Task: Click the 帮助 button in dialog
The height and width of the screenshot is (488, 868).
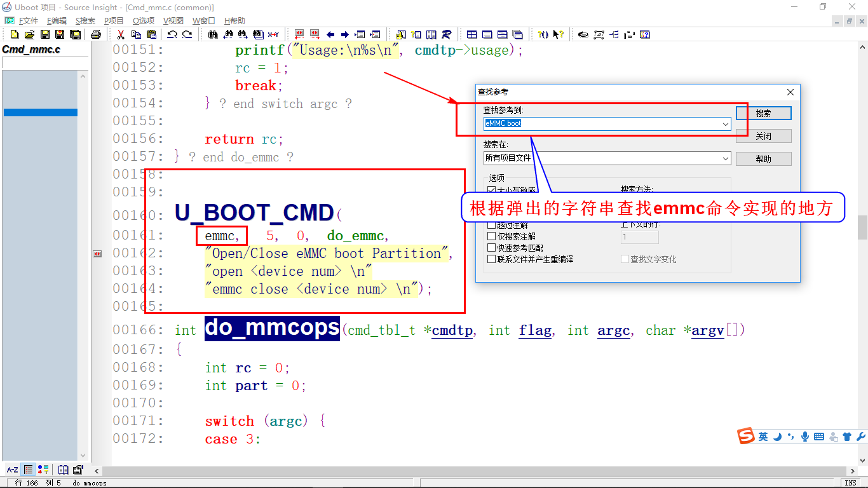Action: [764, 159]
